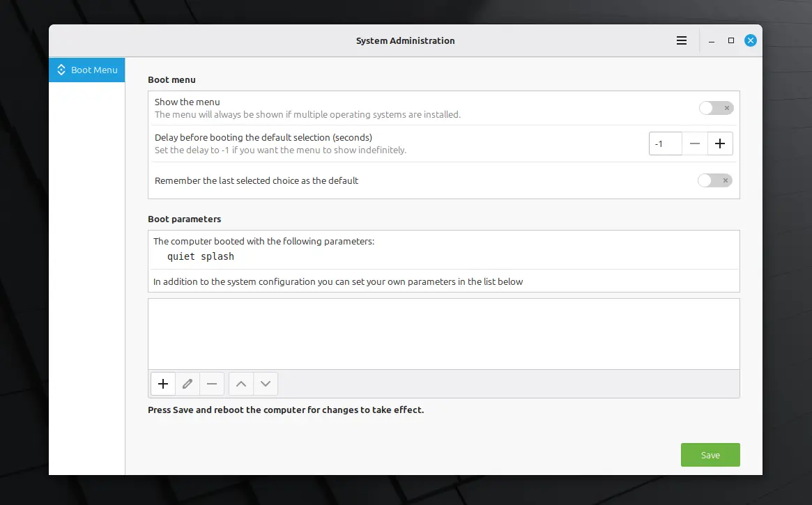Add a new boot parameter

click(163, 384)
